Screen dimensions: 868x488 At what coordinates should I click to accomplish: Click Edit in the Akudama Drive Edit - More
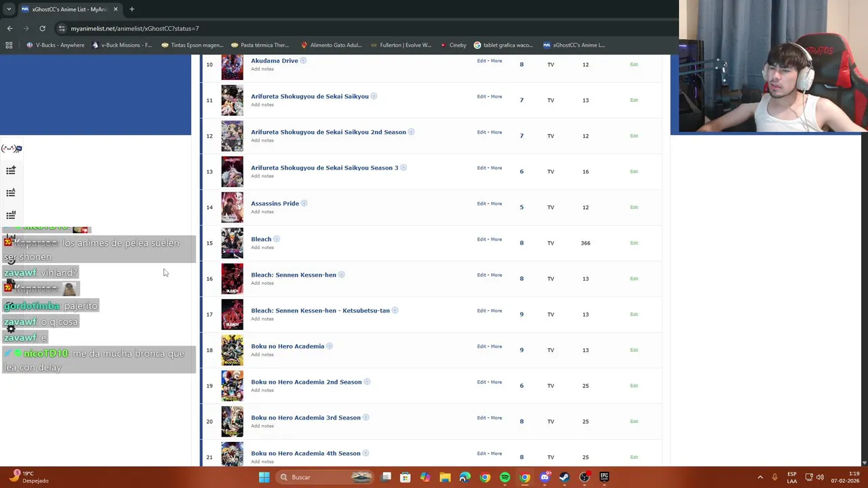point(481,61)
